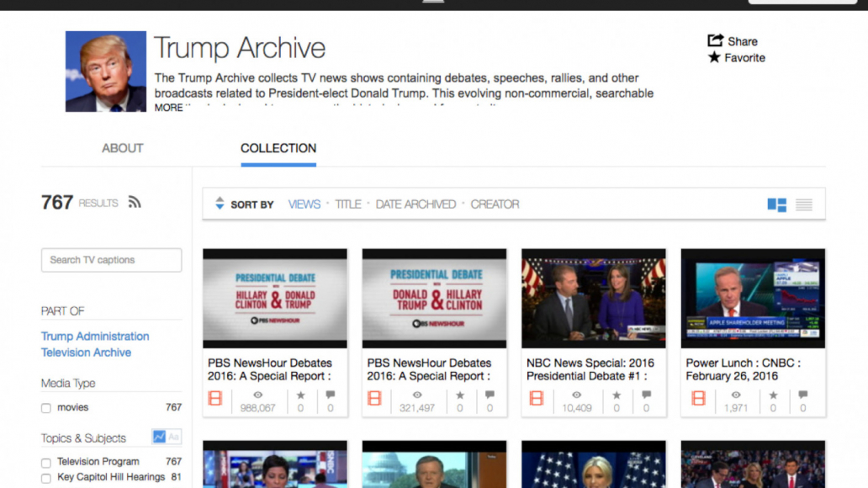This screenshot has width=868, height=488.
Task: Show topics ranked by count chart icon
Action: 160,437
